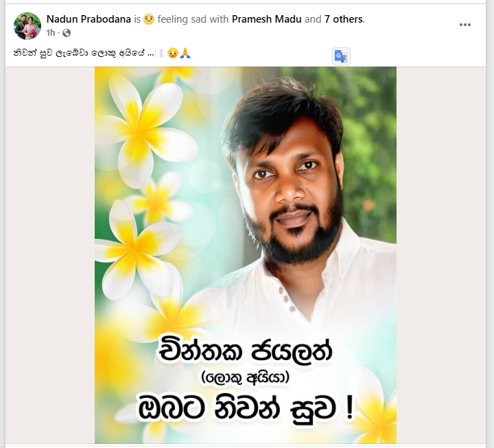Click the large frangipani flower in the image

(x=143, y=129)
